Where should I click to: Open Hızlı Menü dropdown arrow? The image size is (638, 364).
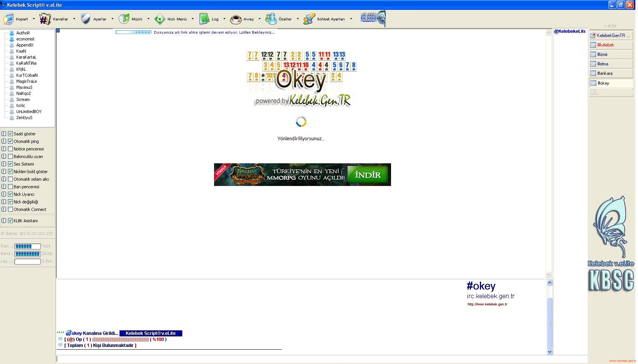point(192,19)
